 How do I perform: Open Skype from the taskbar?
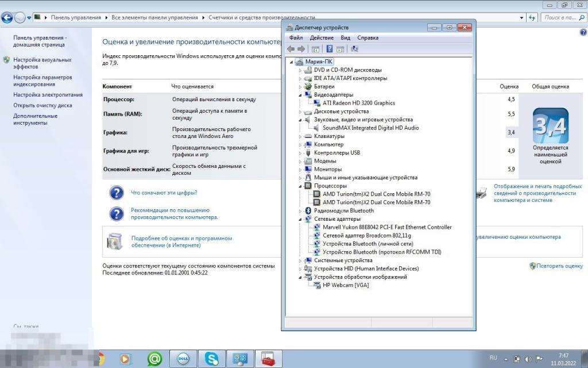(212, 359)
